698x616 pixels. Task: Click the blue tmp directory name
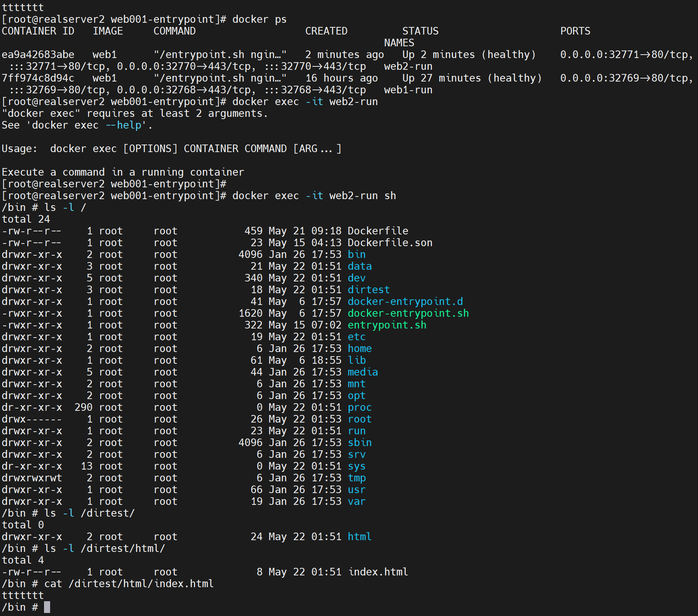click(x=357, y=478)
